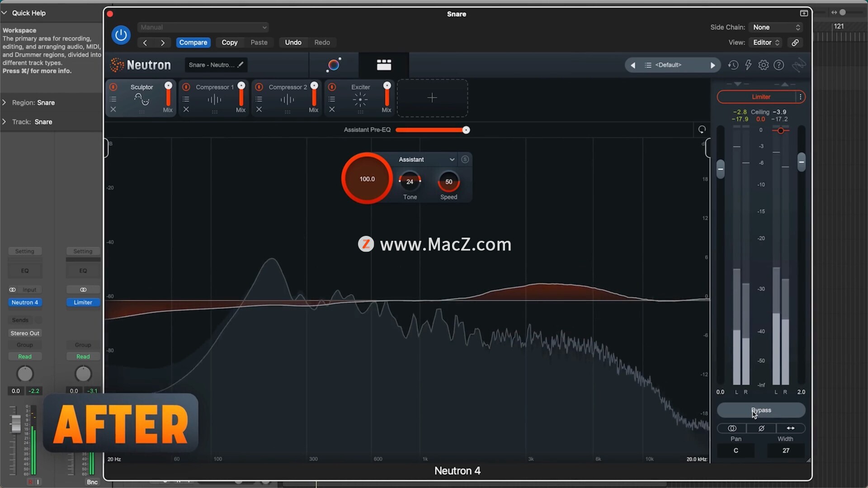Viewport: 868px width, 488px height.
Task: Expand the Track: Snare section
Action: point(4,122)
